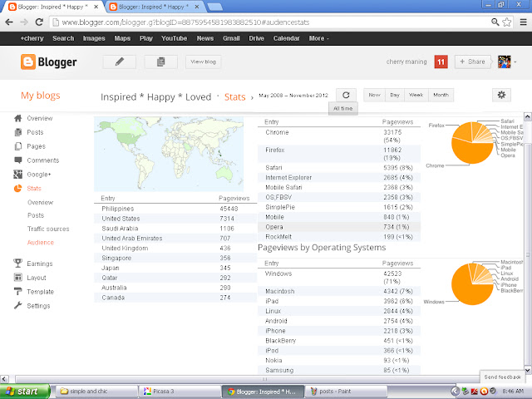
Task: Select the Now time range
Action: pyautogui.click(x=374, y=95)
